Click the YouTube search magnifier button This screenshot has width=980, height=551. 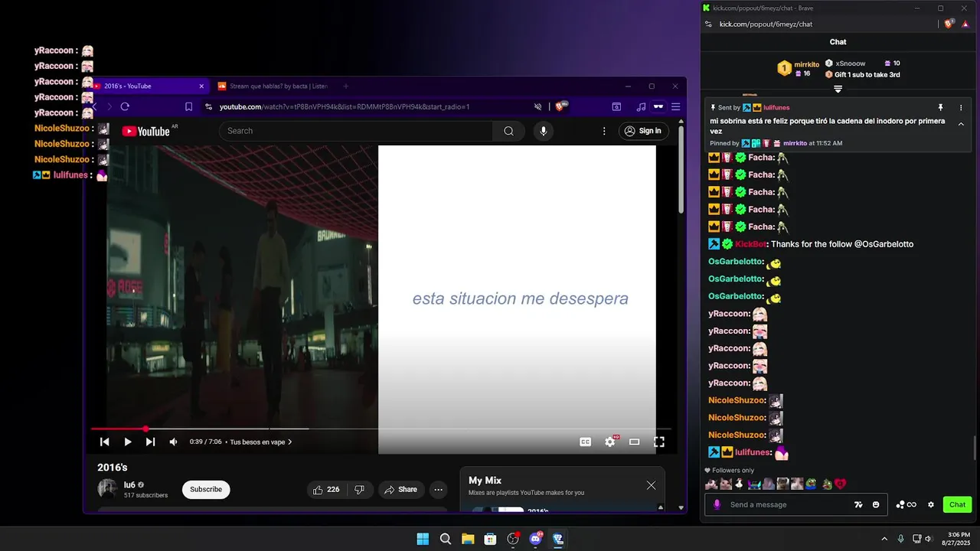click(508, 131)
